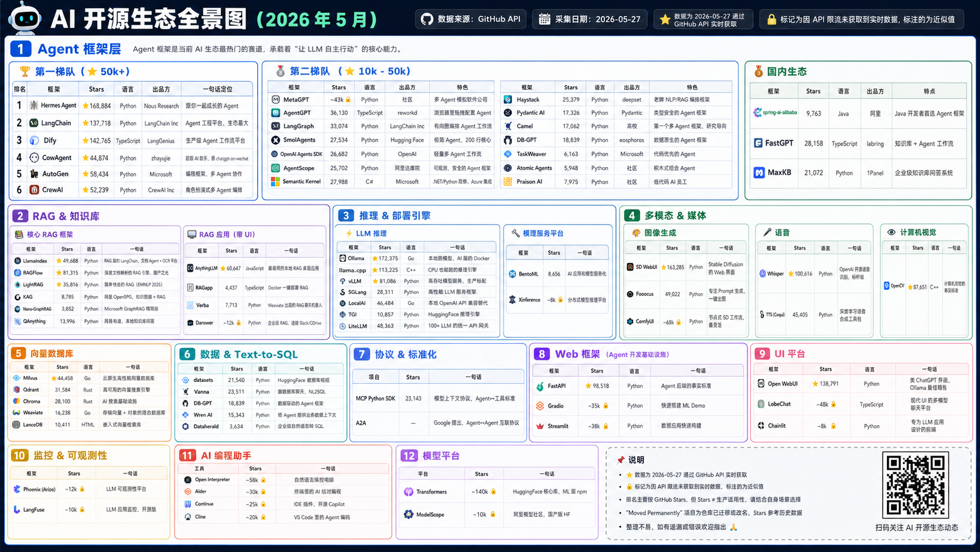Viewport: 980px width, 552px height.
Task: Click the Hermes Agent logo in rank 1 row
Action: click(34, 106)
